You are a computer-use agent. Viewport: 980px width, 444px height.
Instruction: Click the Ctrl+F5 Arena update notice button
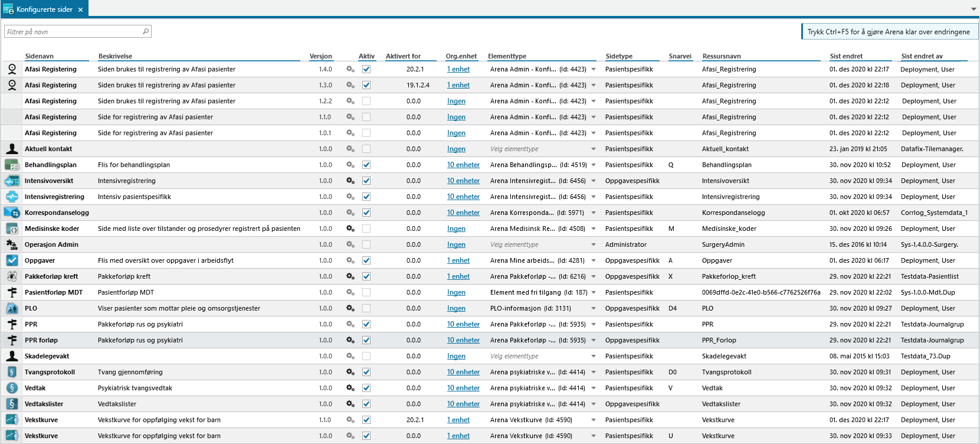[x=889, y=32]
